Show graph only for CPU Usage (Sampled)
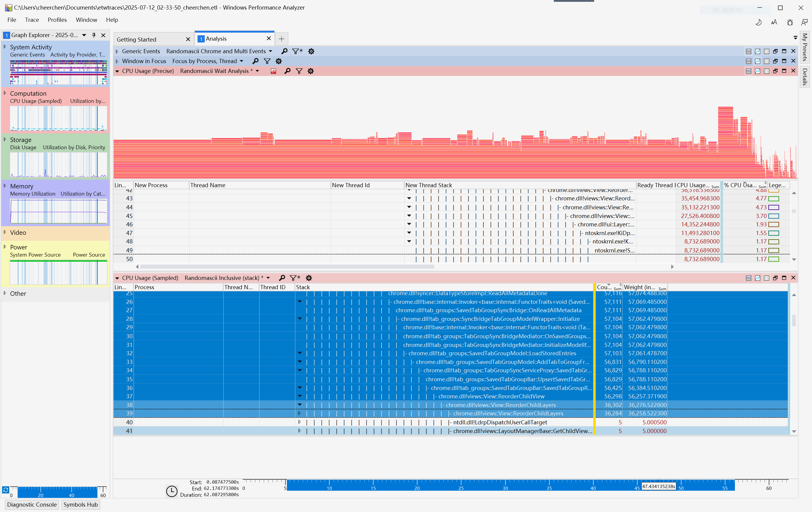 tap(758, 278)
